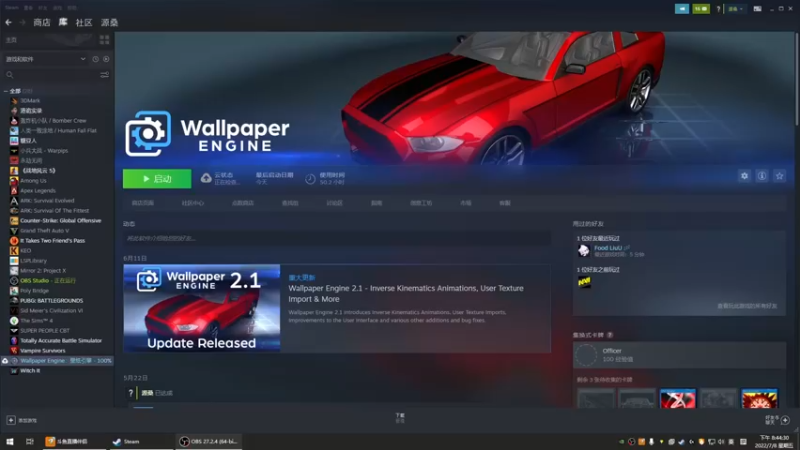Image resolution: width=800 pixels, height=450 pixels.
Task: Open the discussions sub-tab
Action: pyautogui.click(x=335, y=203)
